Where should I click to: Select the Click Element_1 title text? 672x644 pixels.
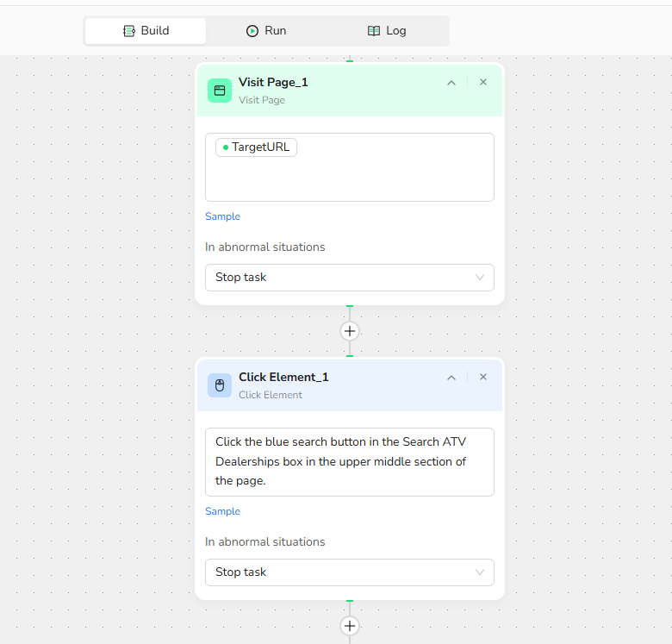[283, 378]
